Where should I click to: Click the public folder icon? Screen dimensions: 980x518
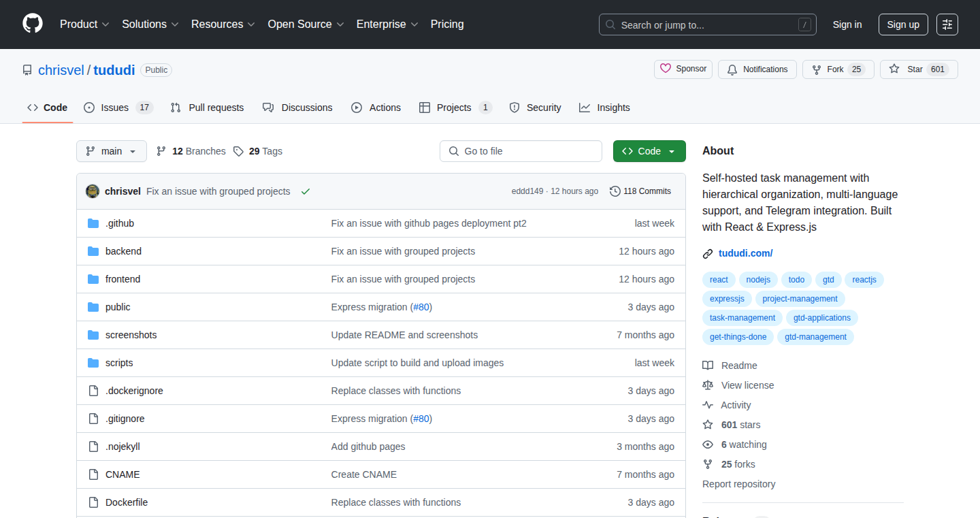[93, 307]
